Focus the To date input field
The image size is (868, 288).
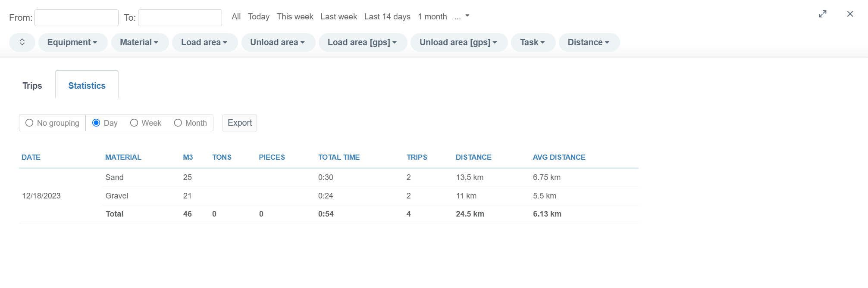[x=180, y=18]
